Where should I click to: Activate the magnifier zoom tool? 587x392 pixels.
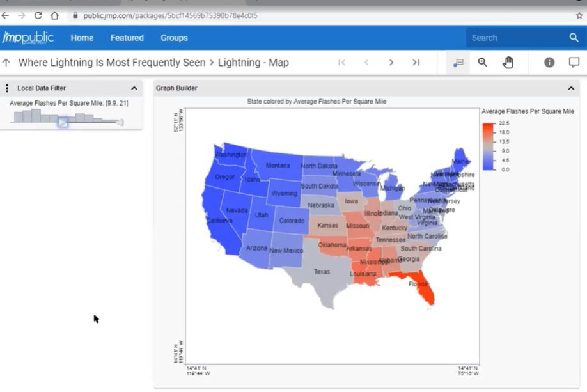pyautogui.click(x=482, y=62)
